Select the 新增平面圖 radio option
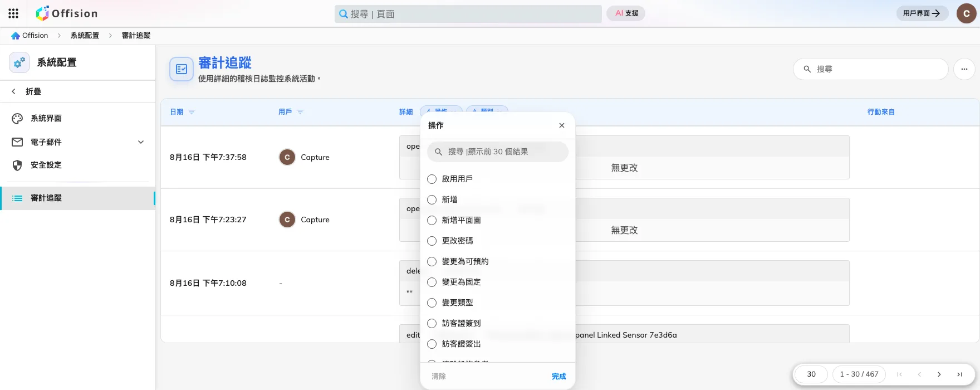This screenshot has width=980, height=390. click(432, 220)
